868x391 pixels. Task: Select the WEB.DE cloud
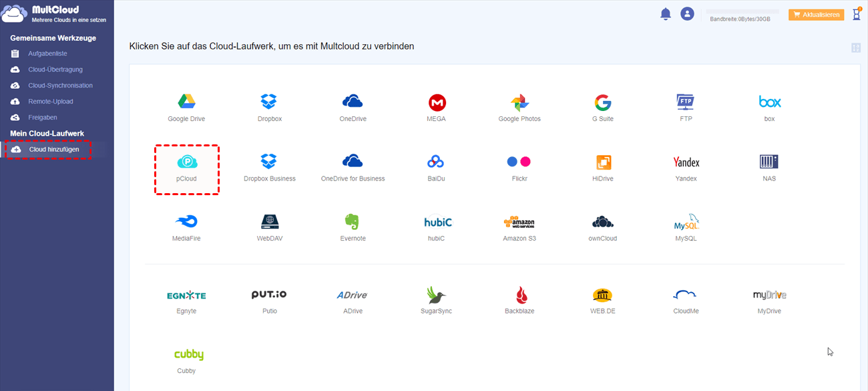[x=602, y=295]
